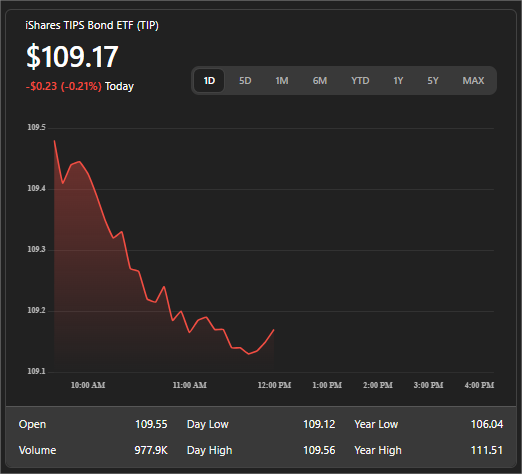Click the Open value 109.55
522x474 pixels.
(x=151, y=424)
